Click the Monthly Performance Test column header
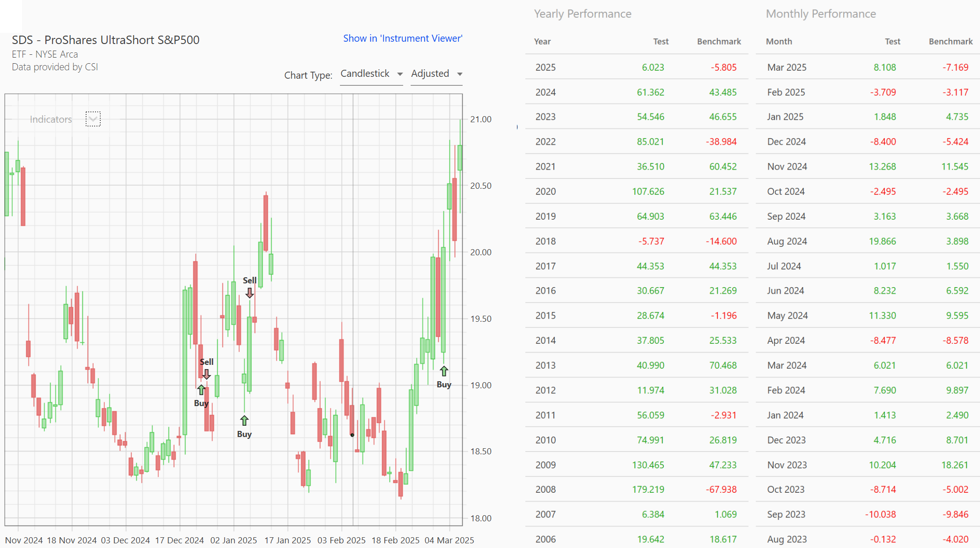 coord(892,41)
